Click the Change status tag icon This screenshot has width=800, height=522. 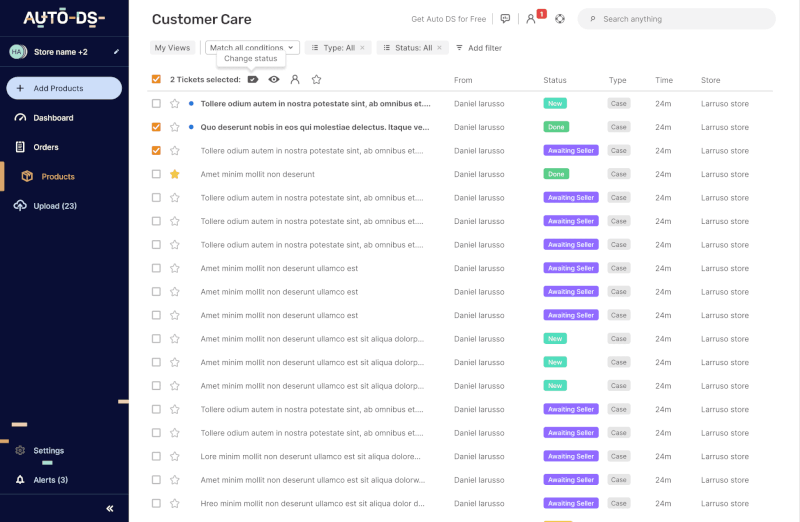click(253, 80)
